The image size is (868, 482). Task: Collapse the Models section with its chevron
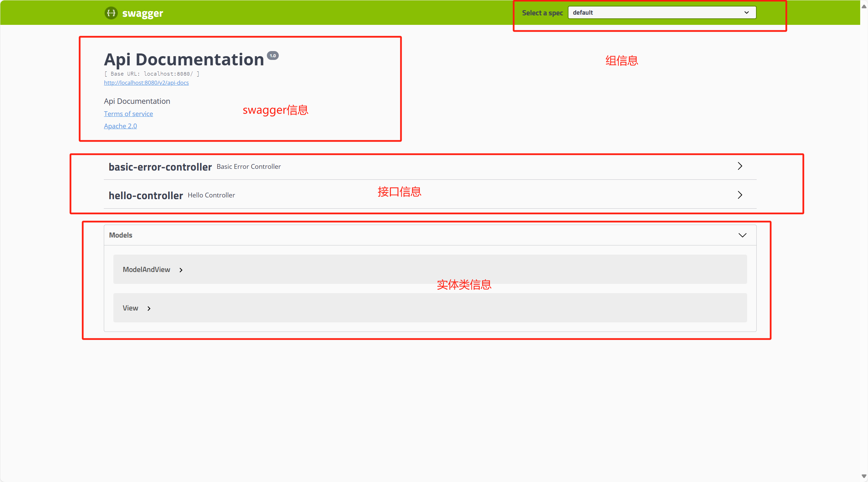pyautogui.click(x=742, y=235)
